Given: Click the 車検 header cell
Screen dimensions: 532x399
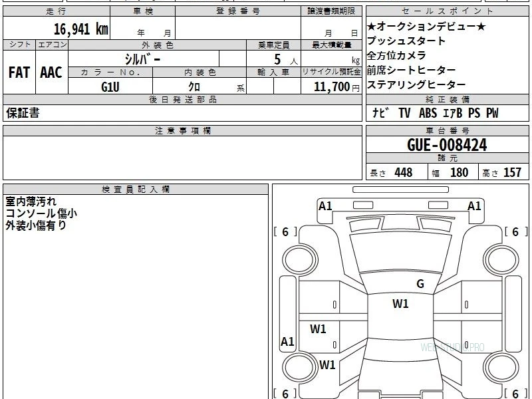Looking at the screenshot, I should [x=143, y=11].
